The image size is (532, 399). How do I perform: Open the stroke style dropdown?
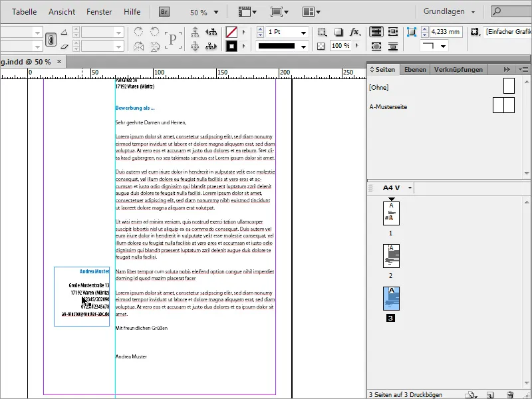303,47
